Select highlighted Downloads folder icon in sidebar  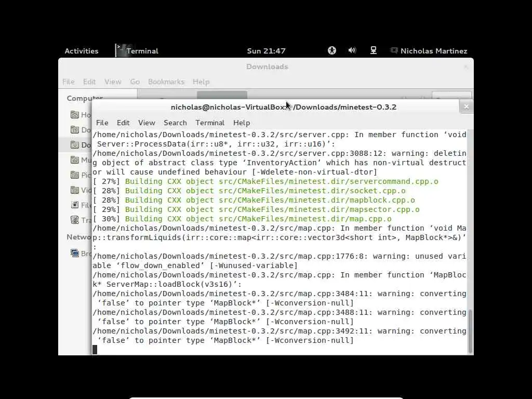(75, 145)
